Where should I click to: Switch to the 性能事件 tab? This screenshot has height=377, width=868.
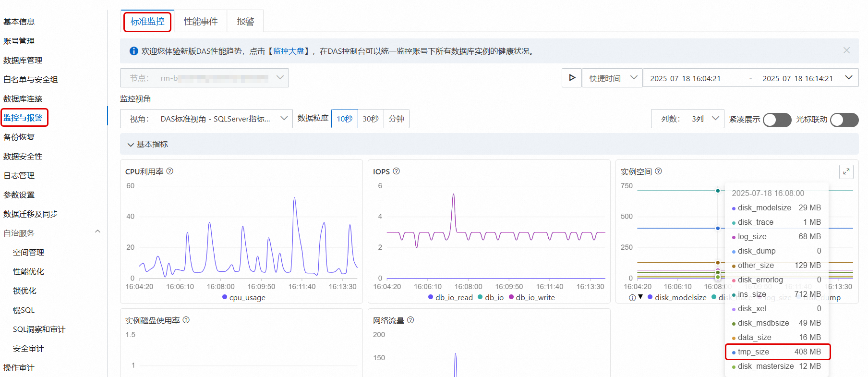tap(201, 22)
